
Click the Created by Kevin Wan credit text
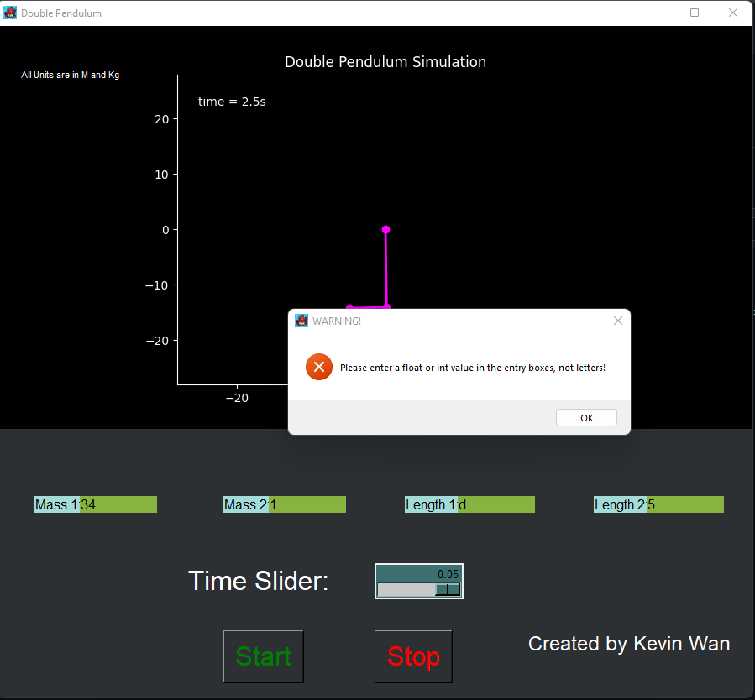tap(628, 644)
